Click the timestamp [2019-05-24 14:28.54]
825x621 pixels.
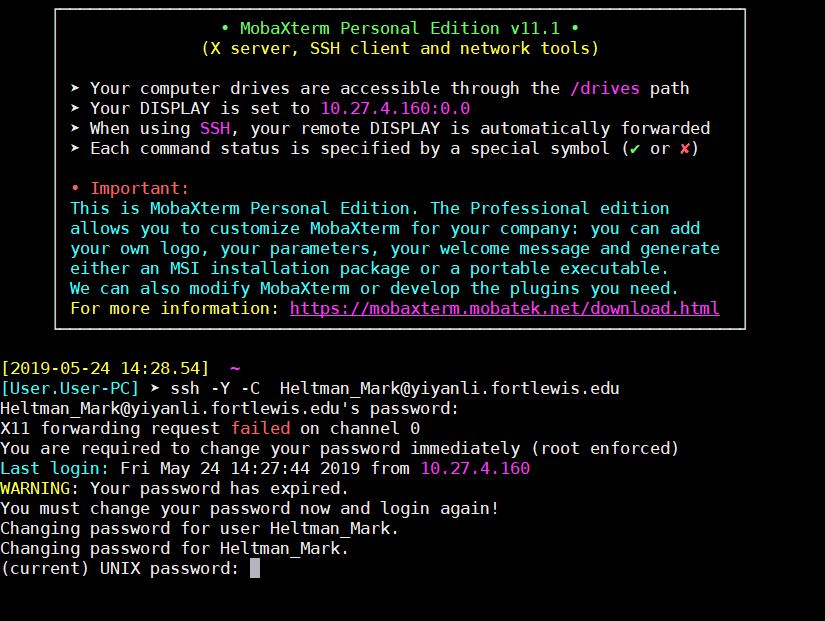point(105,368)
